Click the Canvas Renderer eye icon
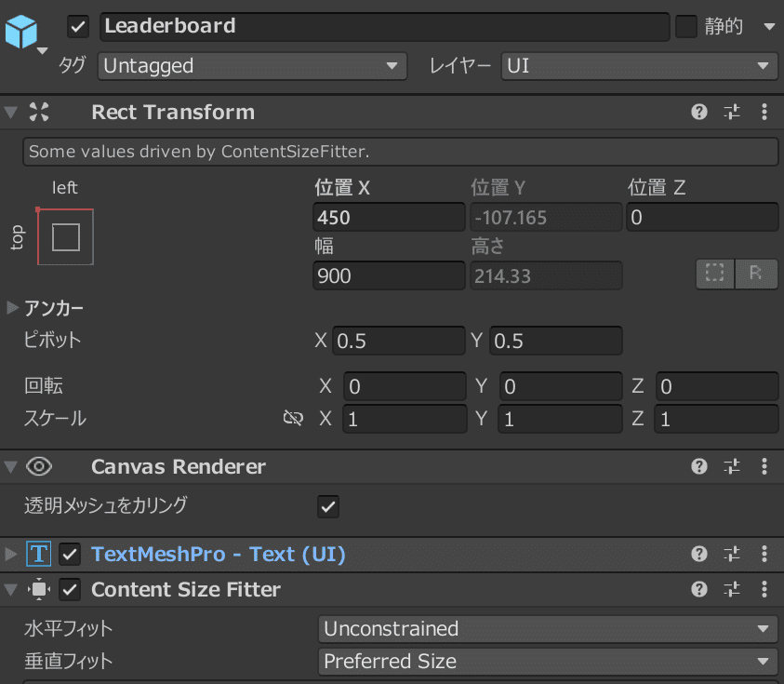 click(x=38, y=466)
